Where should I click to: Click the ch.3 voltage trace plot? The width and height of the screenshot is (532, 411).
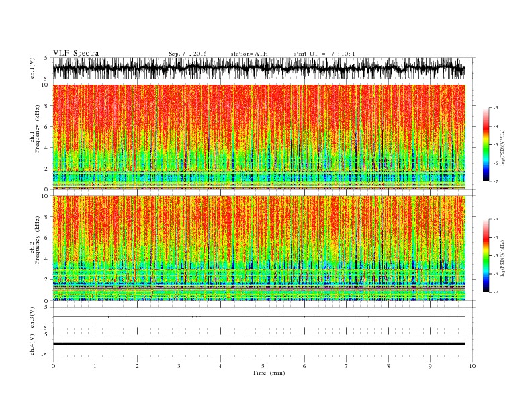pos(264,318)
